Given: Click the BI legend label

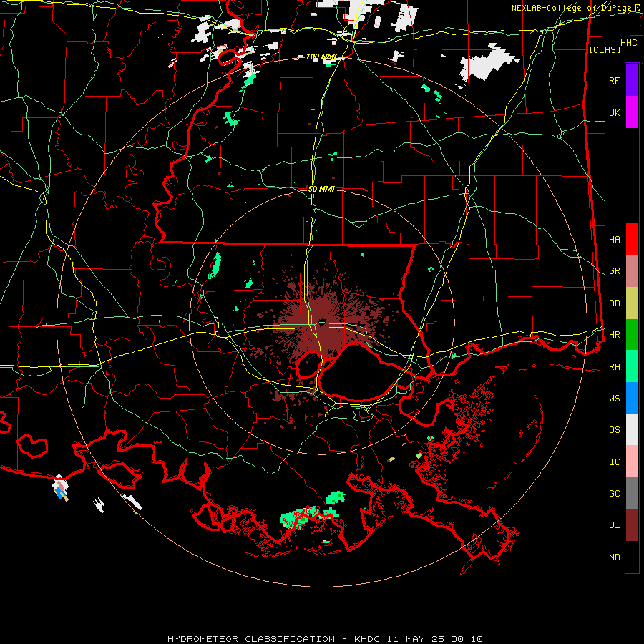Looking at the screenshot, I should pyautogui.click(x=614, y=525).
